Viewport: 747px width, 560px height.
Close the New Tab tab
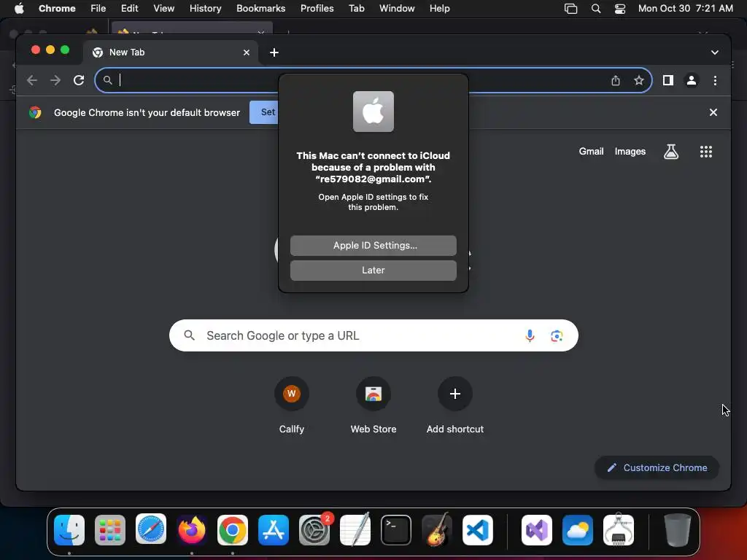click(247, 52)
